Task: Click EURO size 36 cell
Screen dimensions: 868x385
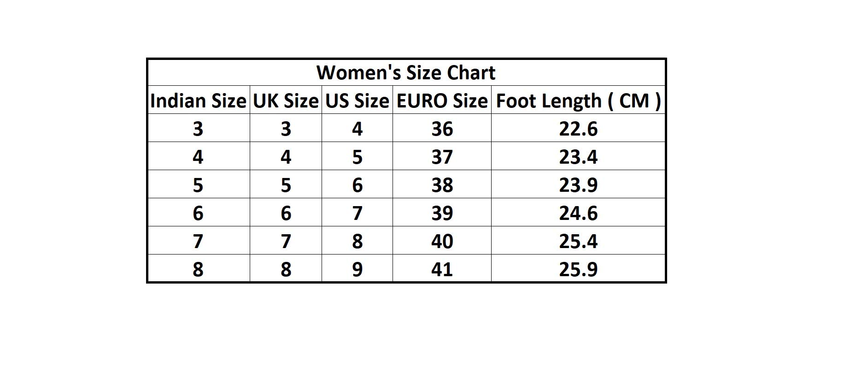Action: click(x=442, y=129)
